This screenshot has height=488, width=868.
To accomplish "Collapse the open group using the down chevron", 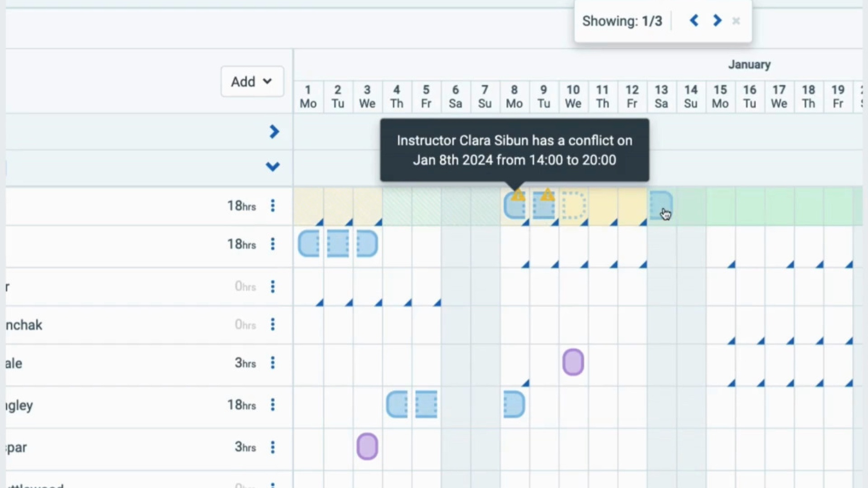I will click(x=273, y=167).
